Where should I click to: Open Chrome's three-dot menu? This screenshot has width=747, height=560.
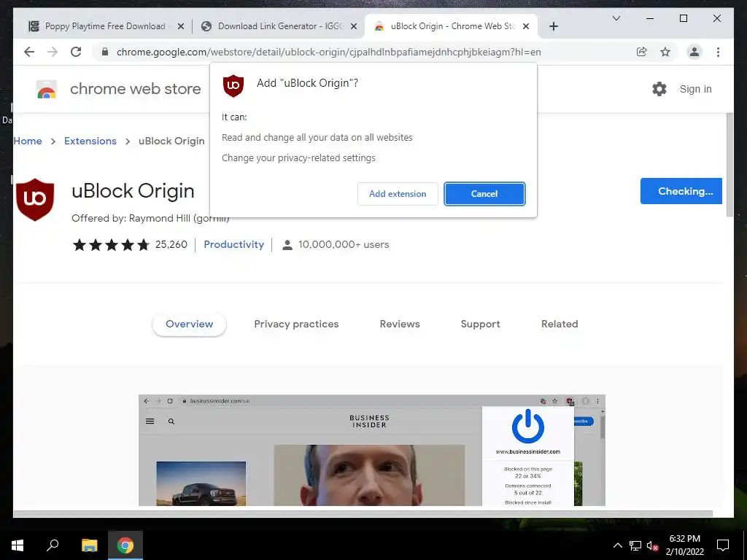click(x=718, y=52)
